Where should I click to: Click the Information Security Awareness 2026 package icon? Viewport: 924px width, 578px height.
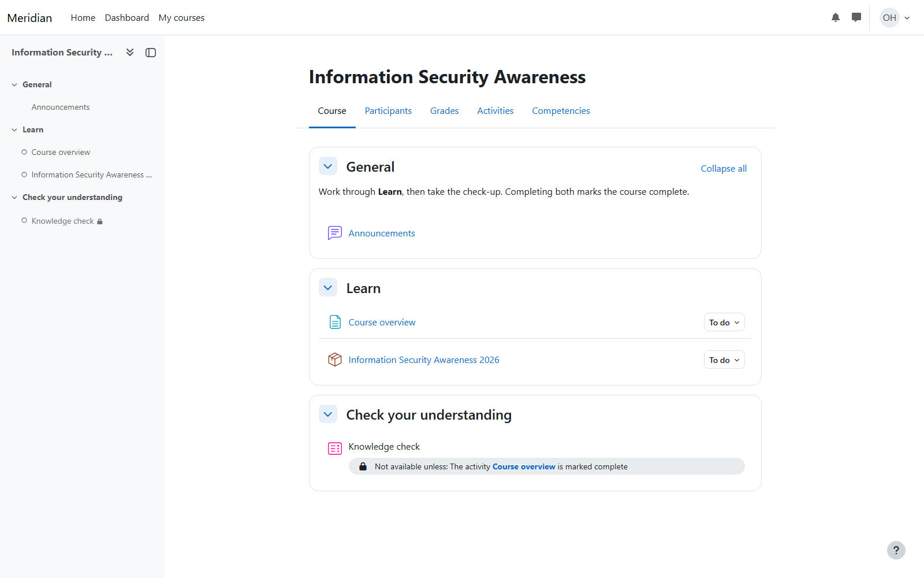pyautogui.click(x=335, y=360)
